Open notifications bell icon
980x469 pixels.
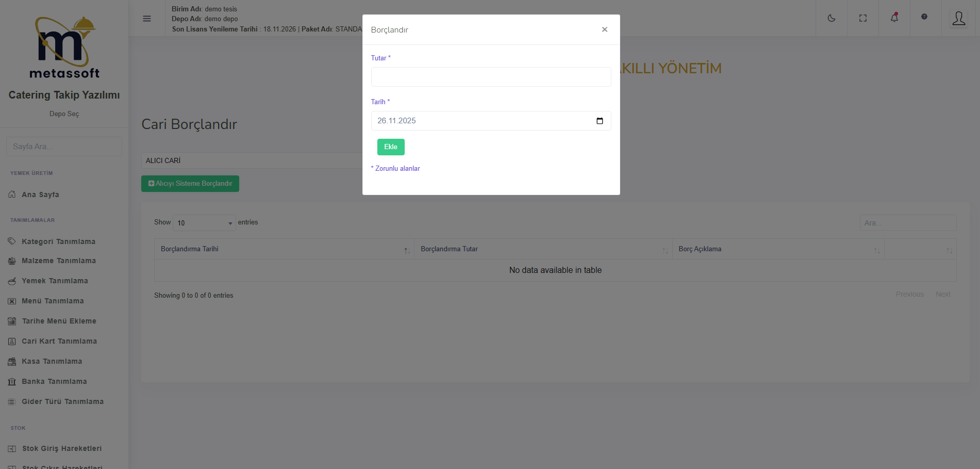point(894,18)
